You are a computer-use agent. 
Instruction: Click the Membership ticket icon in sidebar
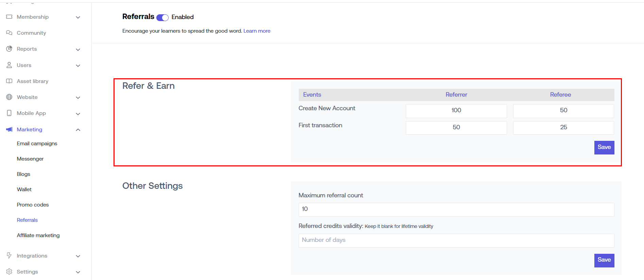pyautogui.click(x=9, y=17)
